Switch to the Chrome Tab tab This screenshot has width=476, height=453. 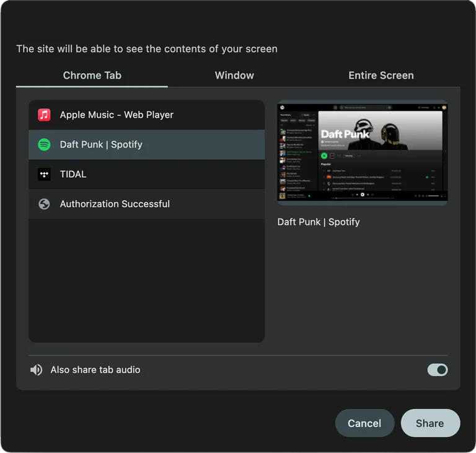[x=92, y=76]
